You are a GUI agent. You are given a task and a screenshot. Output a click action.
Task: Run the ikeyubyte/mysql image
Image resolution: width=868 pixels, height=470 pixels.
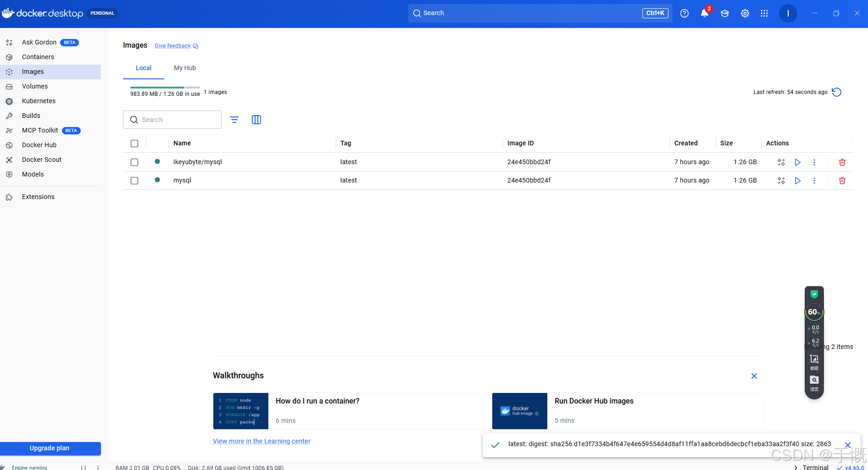coord(798,162)
